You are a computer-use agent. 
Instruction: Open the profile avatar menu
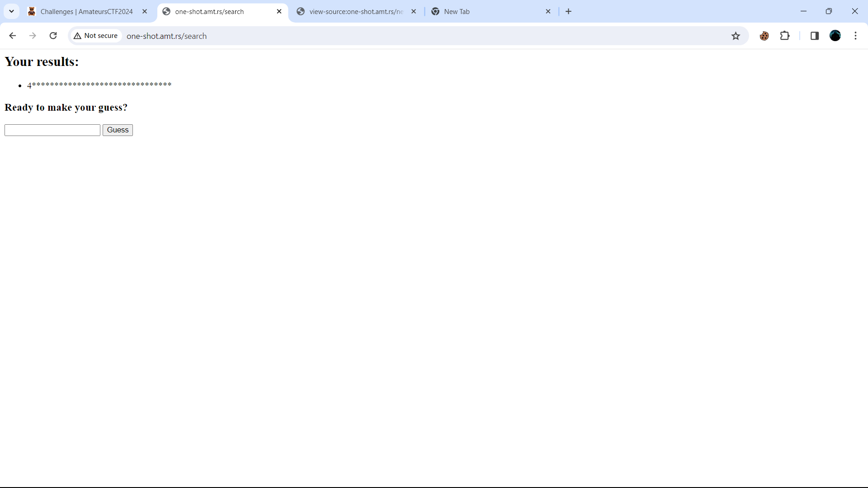(x=835, y=36)
